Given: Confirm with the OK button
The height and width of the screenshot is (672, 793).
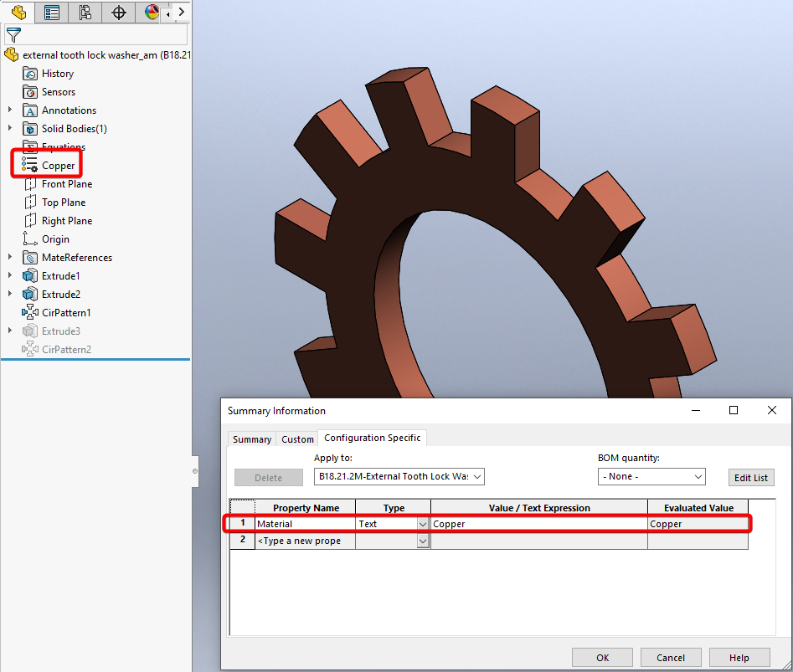Looking at the screenshot, I should (602, 657).
